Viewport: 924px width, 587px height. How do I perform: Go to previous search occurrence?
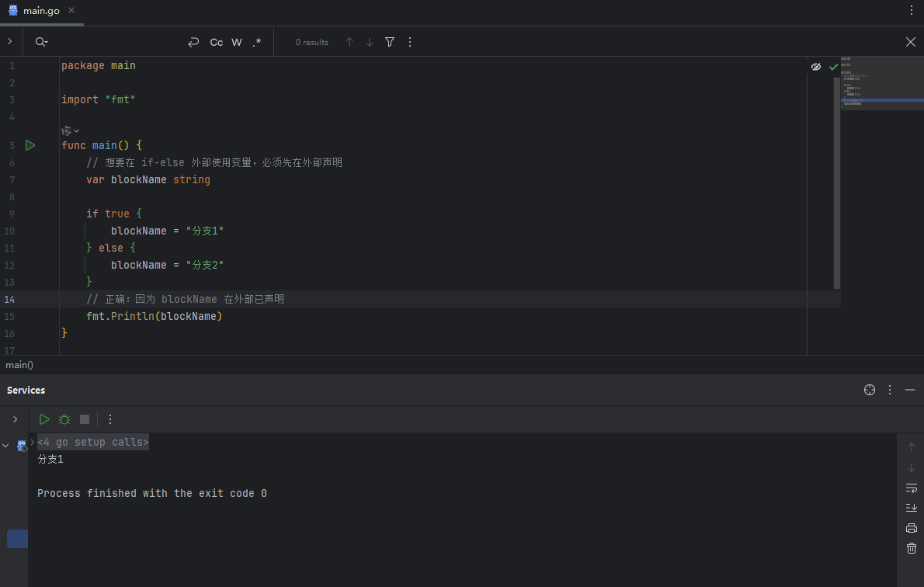349,42
